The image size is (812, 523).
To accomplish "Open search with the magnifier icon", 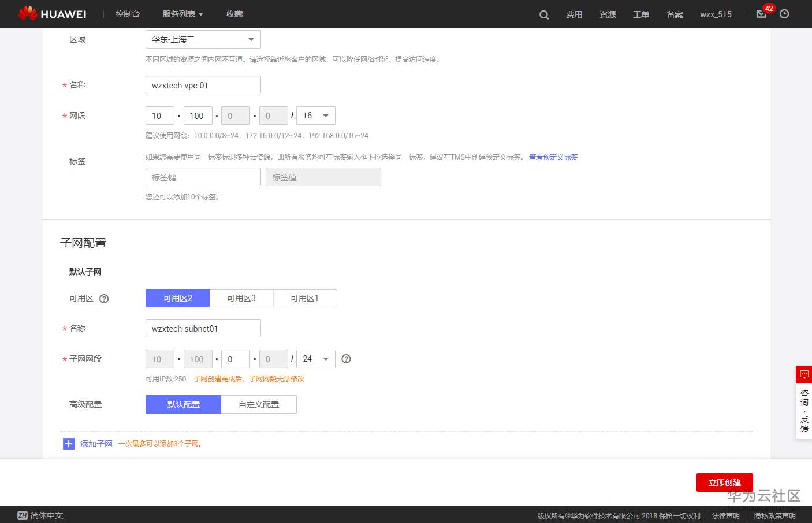I will 543,14.
